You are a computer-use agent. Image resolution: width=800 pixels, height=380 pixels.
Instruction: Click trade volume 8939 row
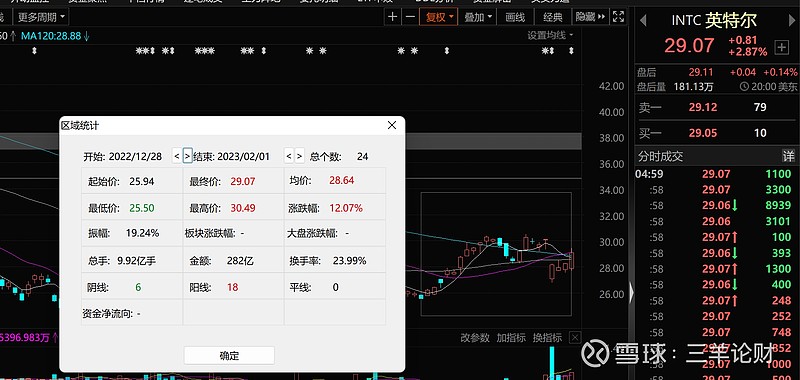pos(713,206)
